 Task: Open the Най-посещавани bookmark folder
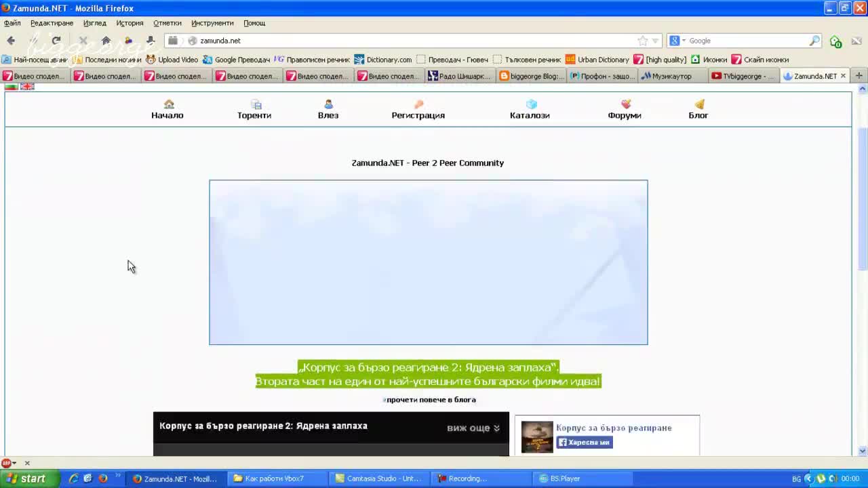(35, 60)
